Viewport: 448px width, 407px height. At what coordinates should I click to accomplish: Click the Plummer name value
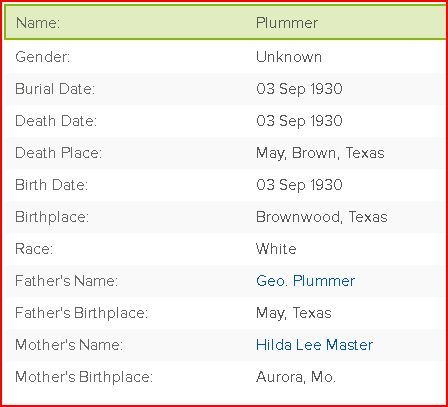coord(287,23)
